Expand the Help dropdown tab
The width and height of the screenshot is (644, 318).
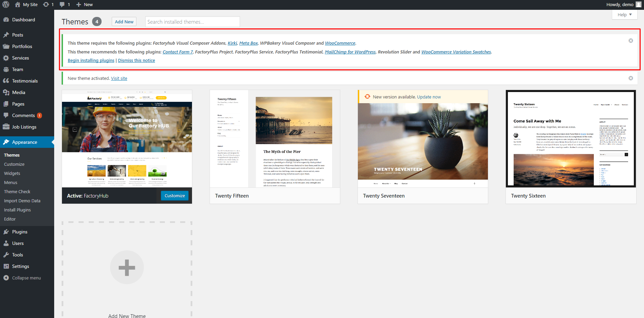point(624,15)
